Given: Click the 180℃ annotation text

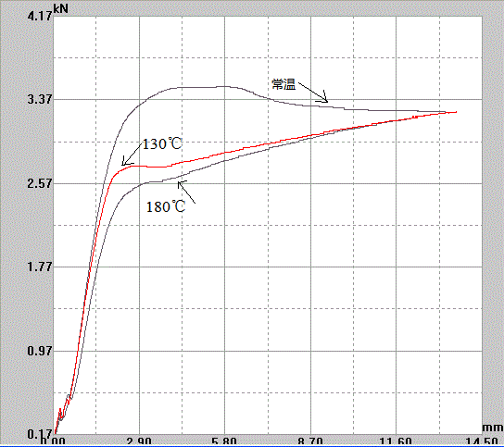Looking at the screenshot, I should click(x=166, y=206).
